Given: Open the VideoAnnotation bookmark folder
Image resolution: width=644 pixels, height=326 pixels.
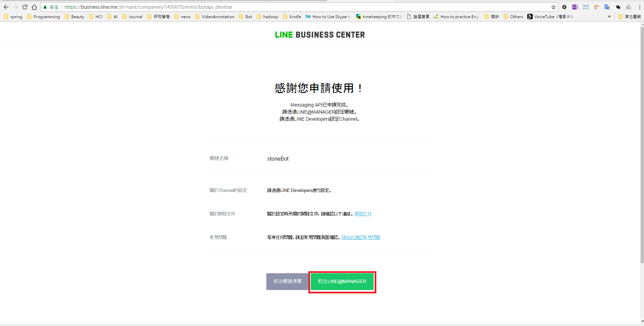Looking at the screenshot, I should point(215,16).
